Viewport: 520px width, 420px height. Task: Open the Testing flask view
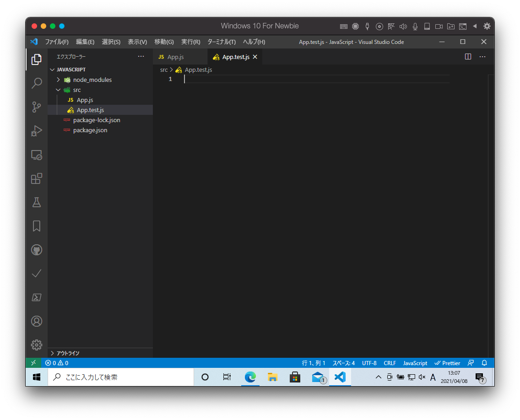(x=37, y=202)
